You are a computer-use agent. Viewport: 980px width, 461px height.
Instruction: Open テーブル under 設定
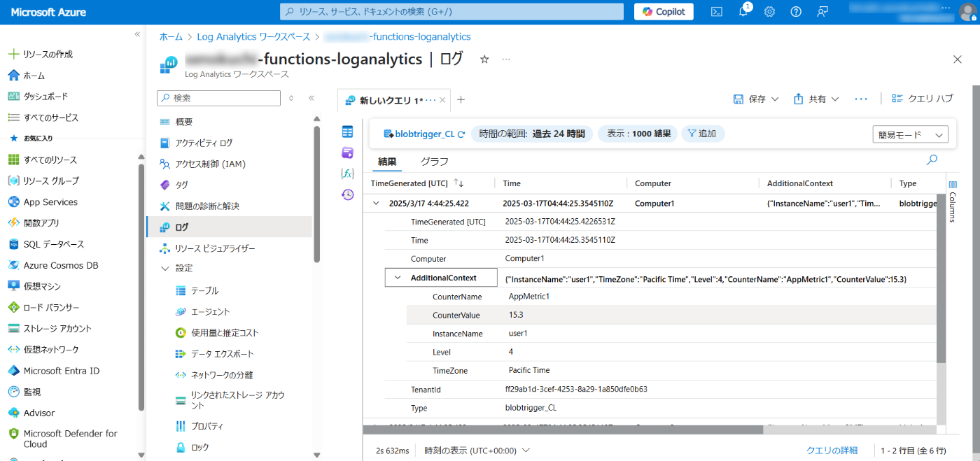[x=204, y=290]
